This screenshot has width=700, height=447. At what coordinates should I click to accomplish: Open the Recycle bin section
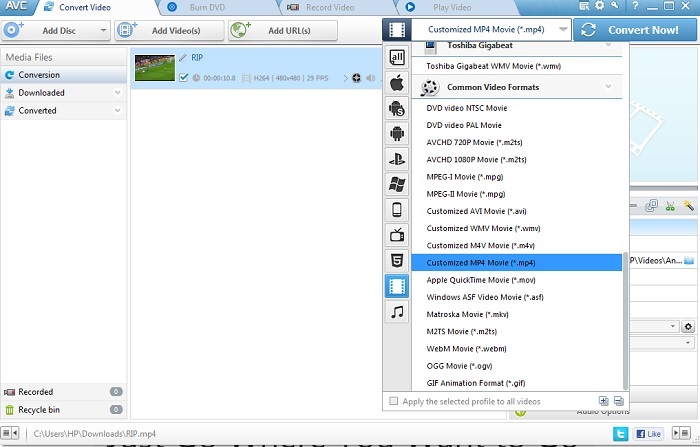(x=64, y=409)
